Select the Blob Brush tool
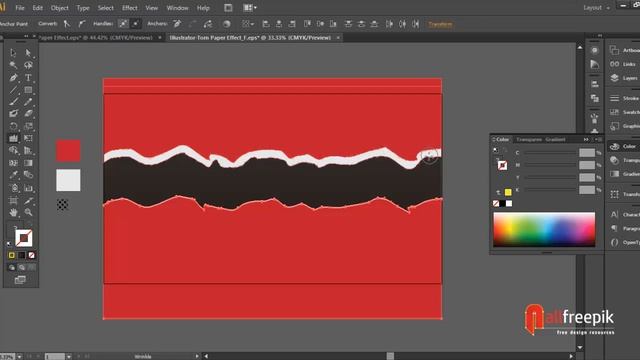 click(x=13, y=114)
